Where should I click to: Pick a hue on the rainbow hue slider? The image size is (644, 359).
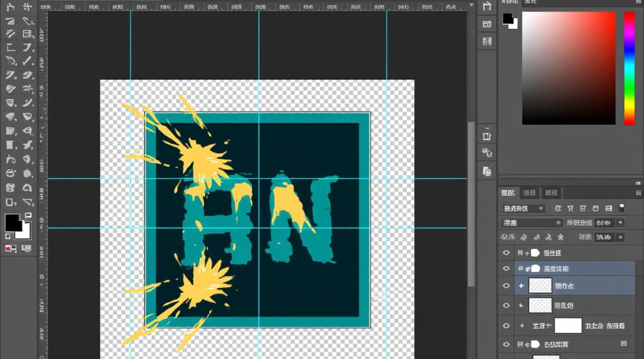pyautogui.click(x=629, y=68)
